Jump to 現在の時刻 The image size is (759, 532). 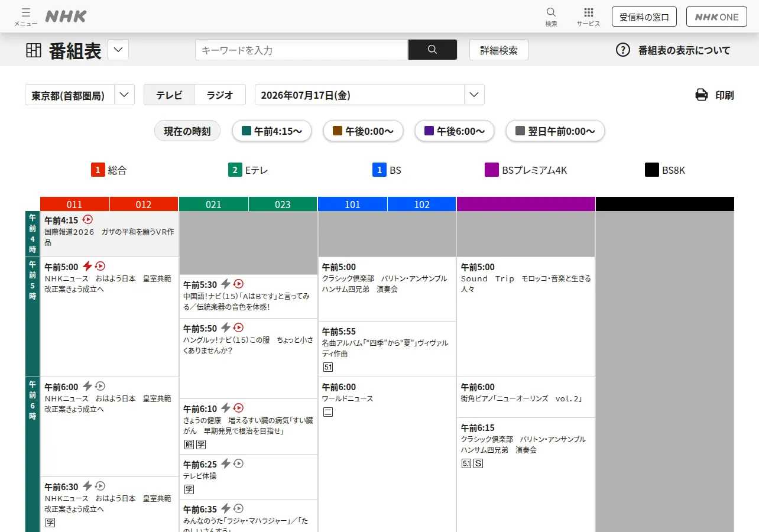click(187, 131)
